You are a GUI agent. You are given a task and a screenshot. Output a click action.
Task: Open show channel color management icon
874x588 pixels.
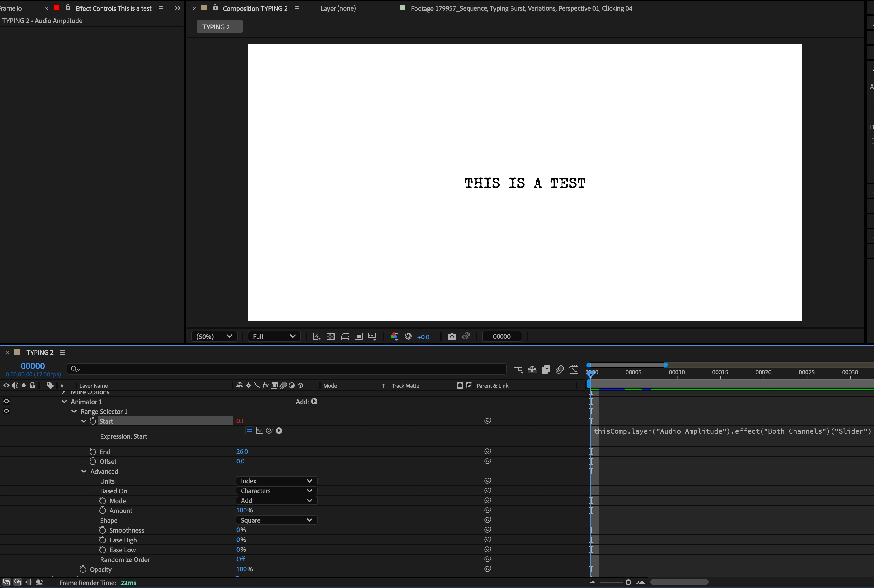coord(394,336)
